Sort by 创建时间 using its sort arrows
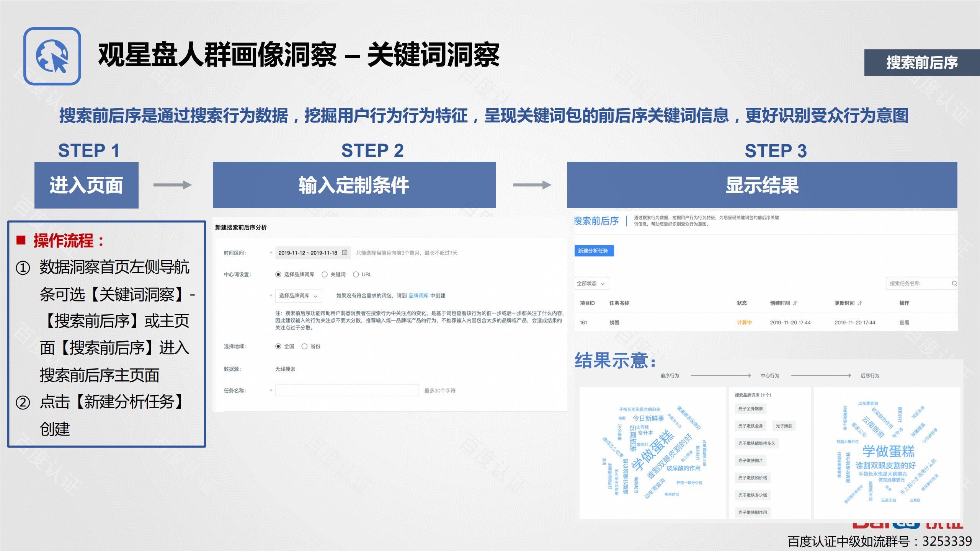 coord(795,303)
